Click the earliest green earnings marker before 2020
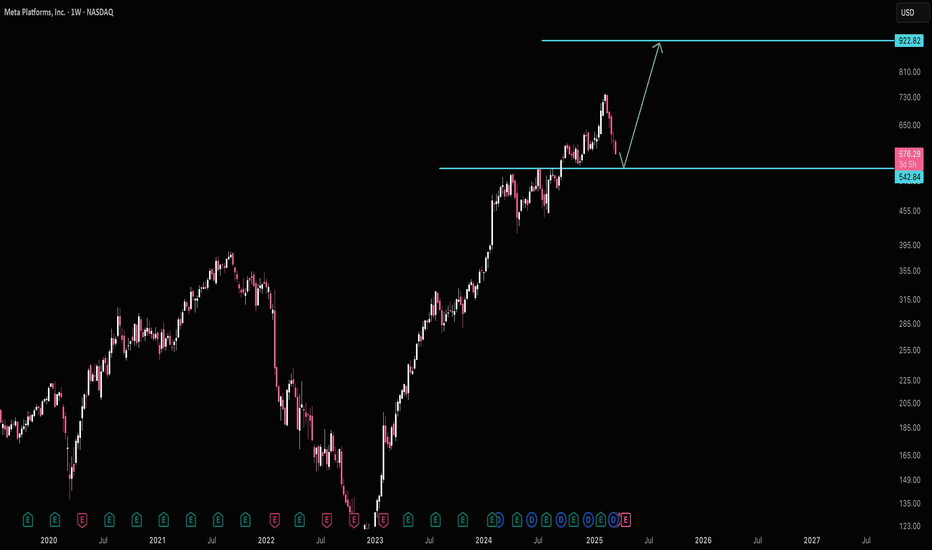The height and width of the screenshot is (550, 932). tap(27, 520)
